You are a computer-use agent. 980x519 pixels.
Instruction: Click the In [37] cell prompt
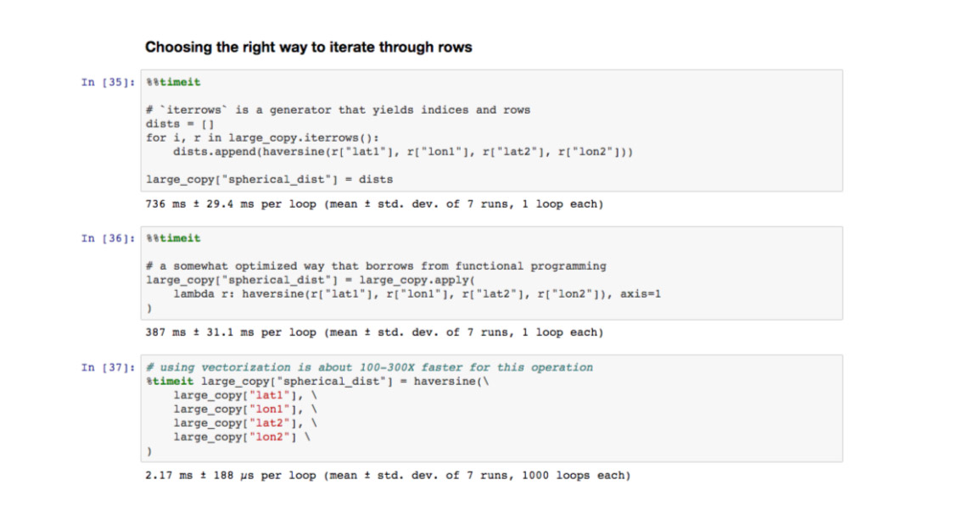point(108,368)
